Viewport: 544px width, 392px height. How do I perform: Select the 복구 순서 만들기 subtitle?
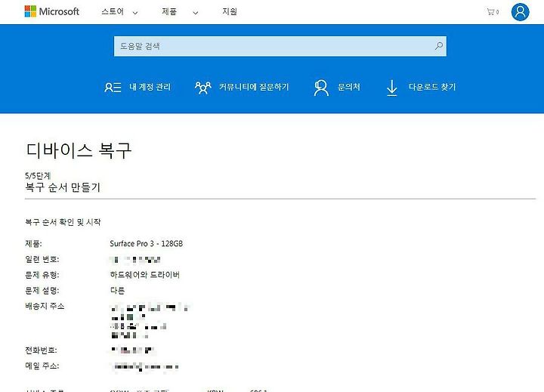tap(63, 187)
